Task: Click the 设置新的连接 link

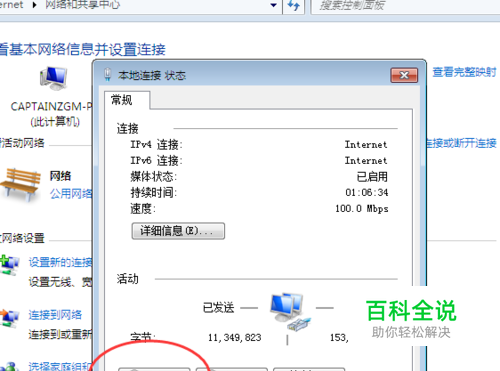Action: click(x=60, y=262)
